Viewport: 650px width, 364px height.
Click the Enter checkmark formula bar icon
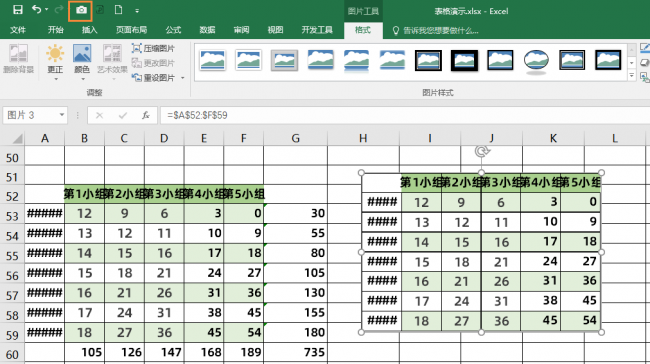(123, 115)
